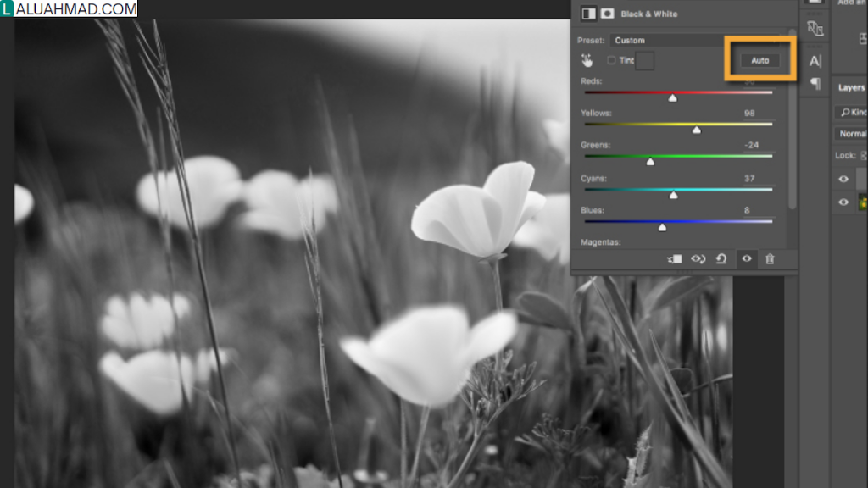This screenshot has height=488, width=868.
Task: Switch to the Layers tab
Action: point(851,87)
